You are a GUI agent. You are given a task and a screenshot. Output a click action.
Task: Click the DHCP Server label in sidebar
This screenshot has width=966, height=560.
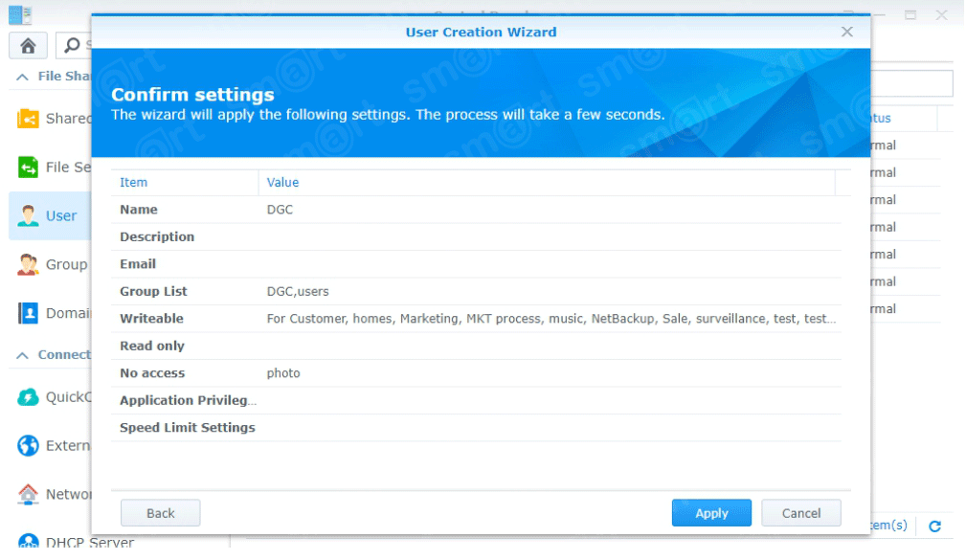coord(90,542)
